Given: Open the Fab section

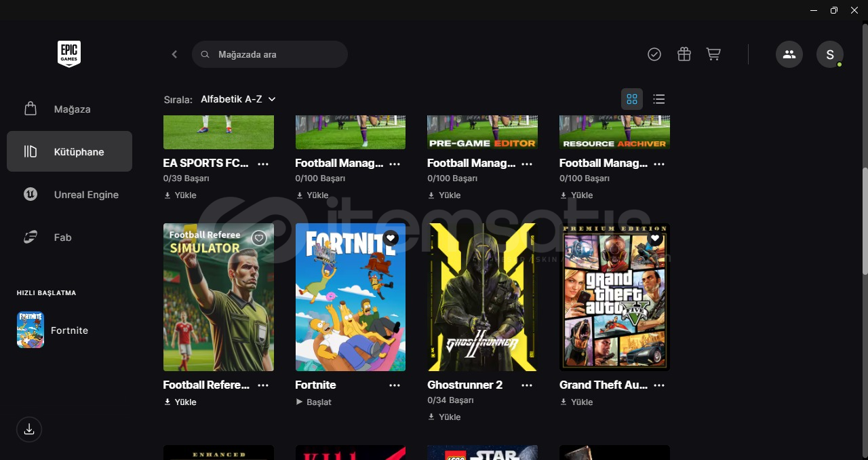Looking at the screenshot, I should (x=69, y=237).
